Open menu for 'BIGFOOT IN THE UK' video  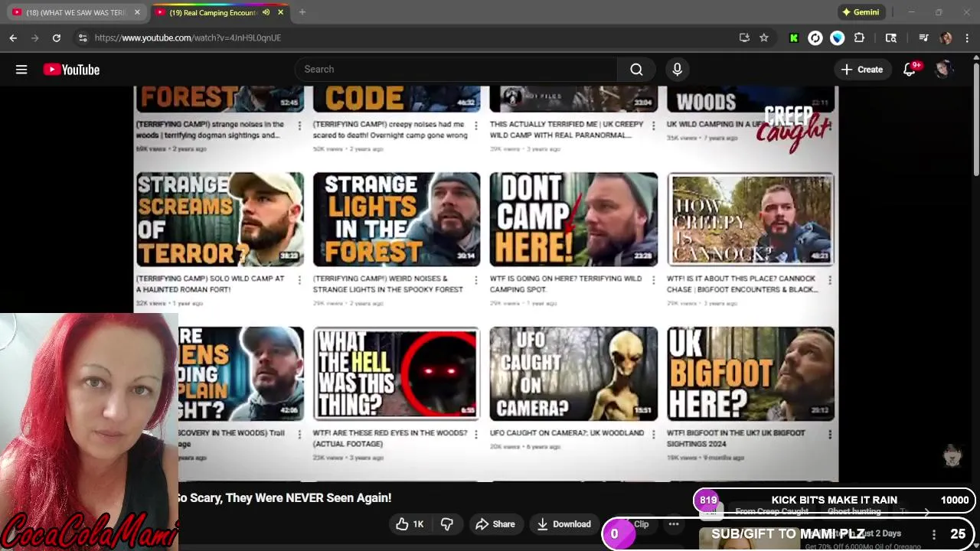point(830,435)
